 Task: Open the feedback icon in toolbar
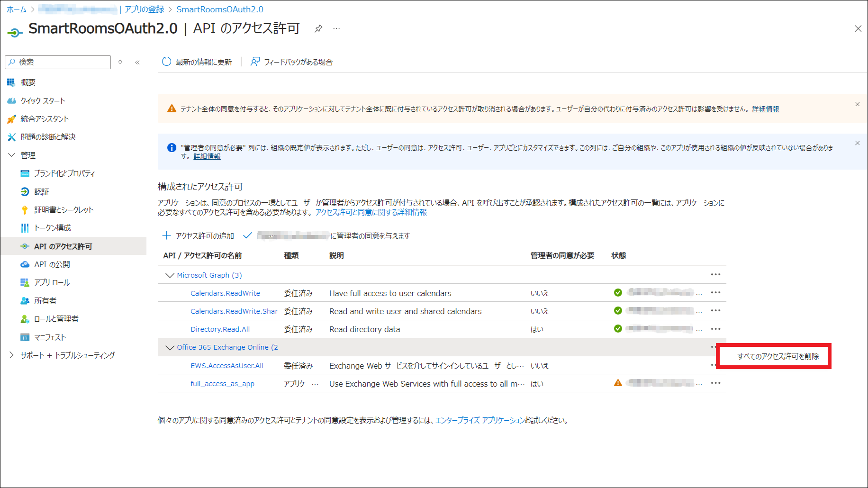point(255,62)
